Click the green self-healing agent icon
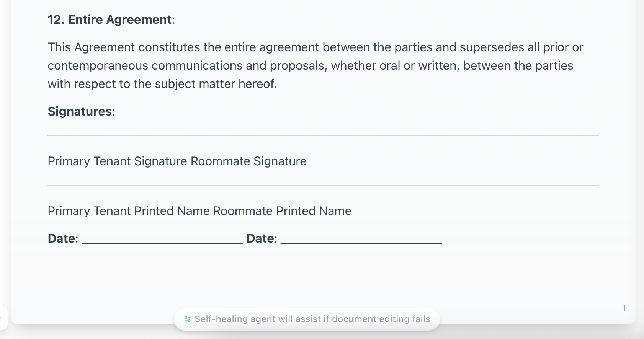 click(188, 319)
